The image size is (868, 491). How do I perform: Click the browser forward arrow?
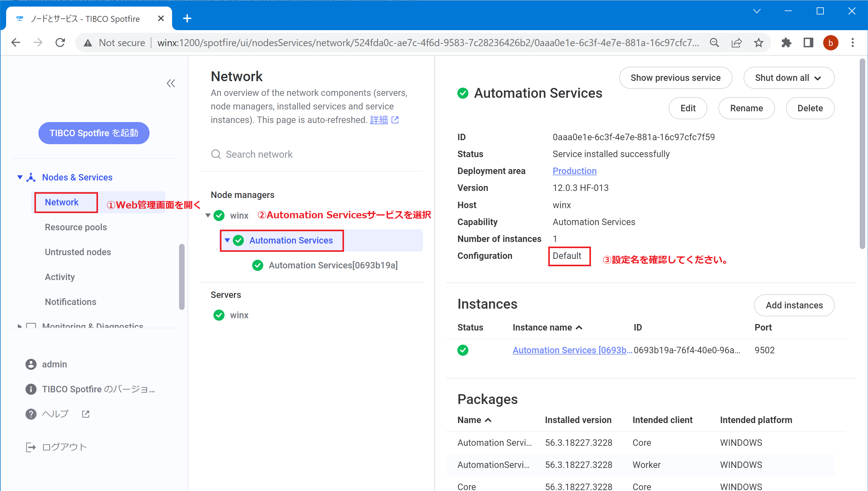[38, 43]
